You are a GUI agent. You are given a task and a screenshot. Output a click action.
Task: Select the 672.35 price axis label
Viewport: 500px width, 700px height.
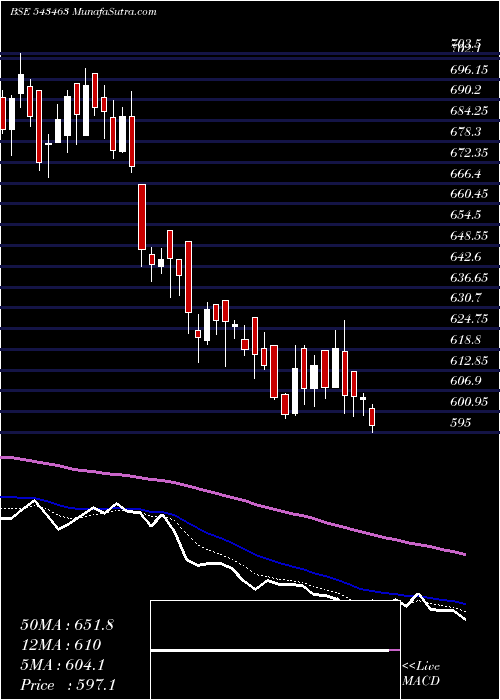[469, 153]
